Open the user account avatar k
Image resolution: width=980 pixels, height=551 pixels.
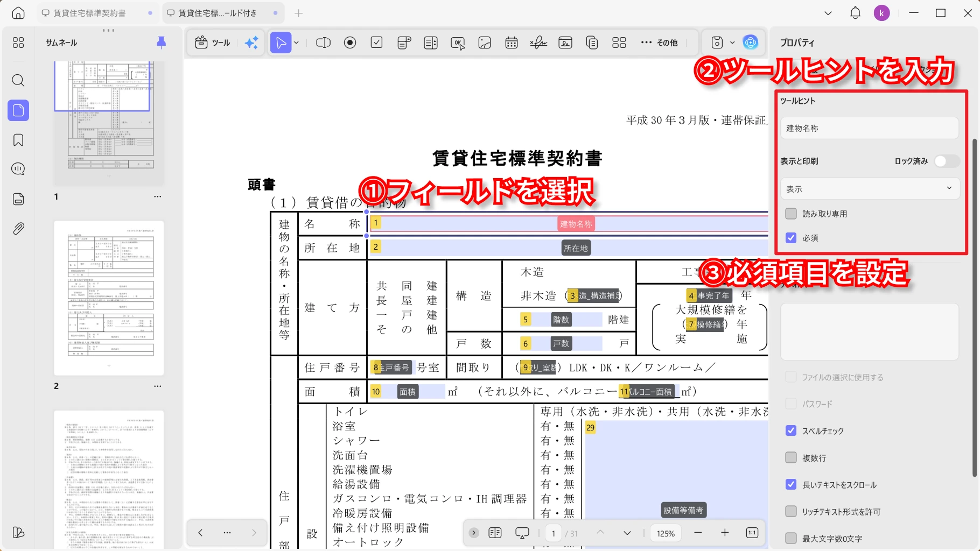click(x=881, y=13)
